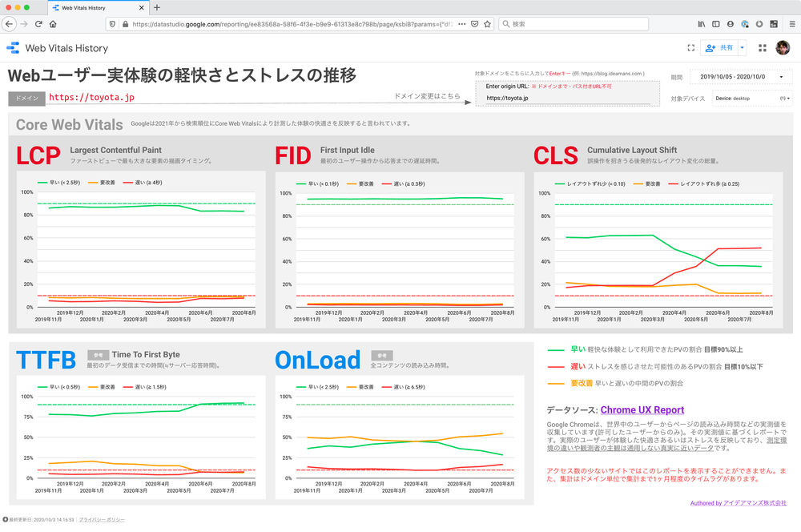Open the プライバシーポリシー link
Screen dimensions: 801x532
[102, 520]
